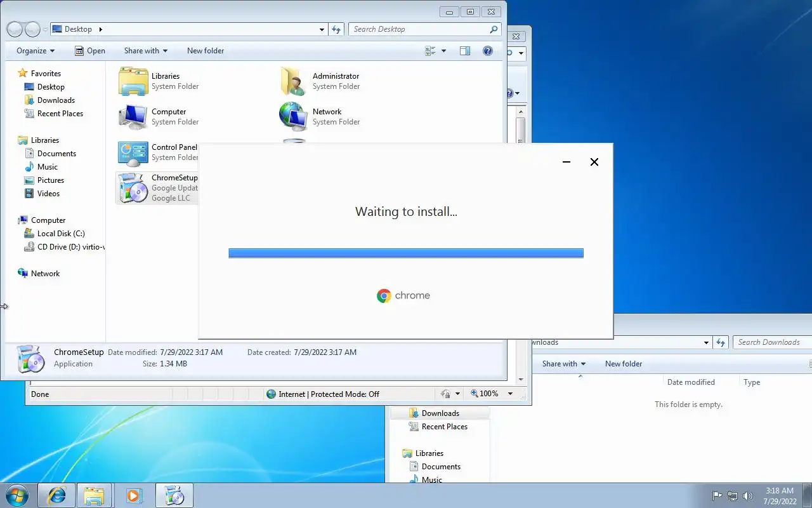This screenshot has height=508, width=812.
Task: Open the address bar history dropdown
Action: 322,29
